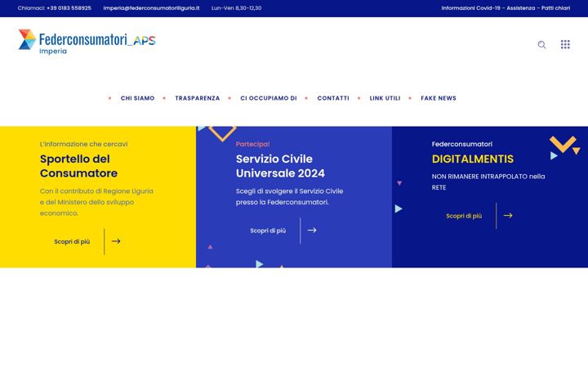Expand the Ci Occupiamo Di menu
This screenshot has width=588, height=368.
269,98
